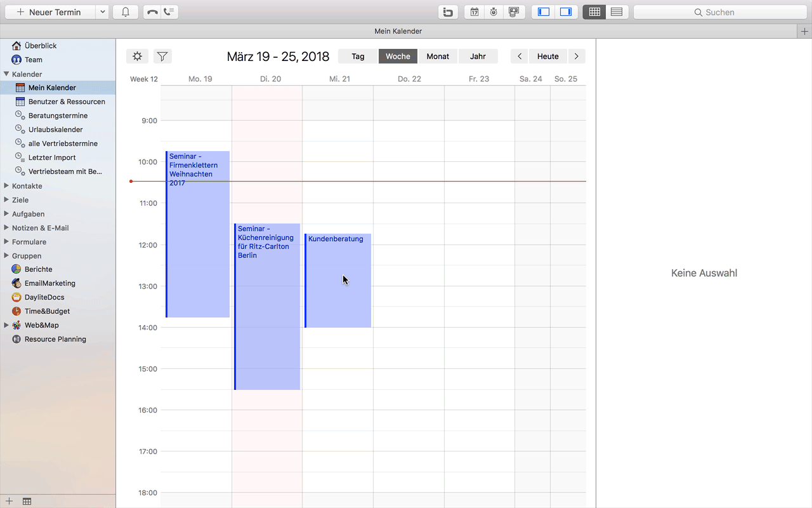This screenshot has width=812, height=508.
Task: Expand the Web&Map disclosure triangle
Action: pos(6,325)
